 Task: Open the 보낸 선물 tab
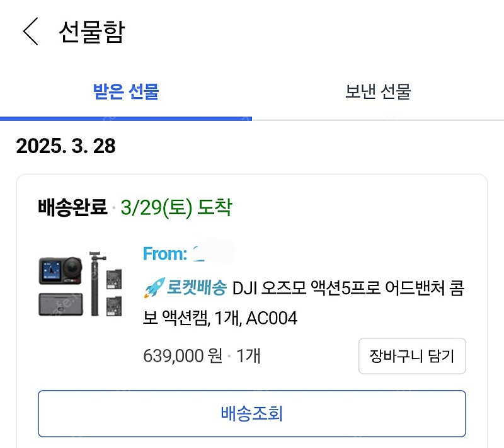pyautogui.click(x=378, y=92)
